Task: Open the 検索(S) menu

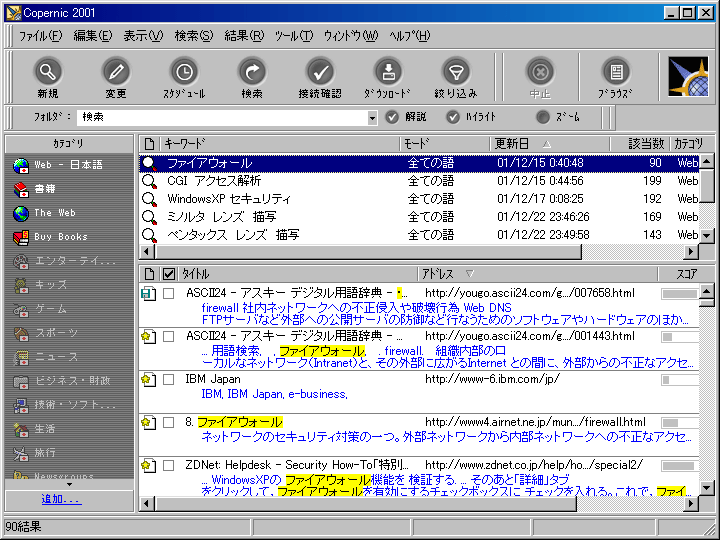Action: [194, 36]
